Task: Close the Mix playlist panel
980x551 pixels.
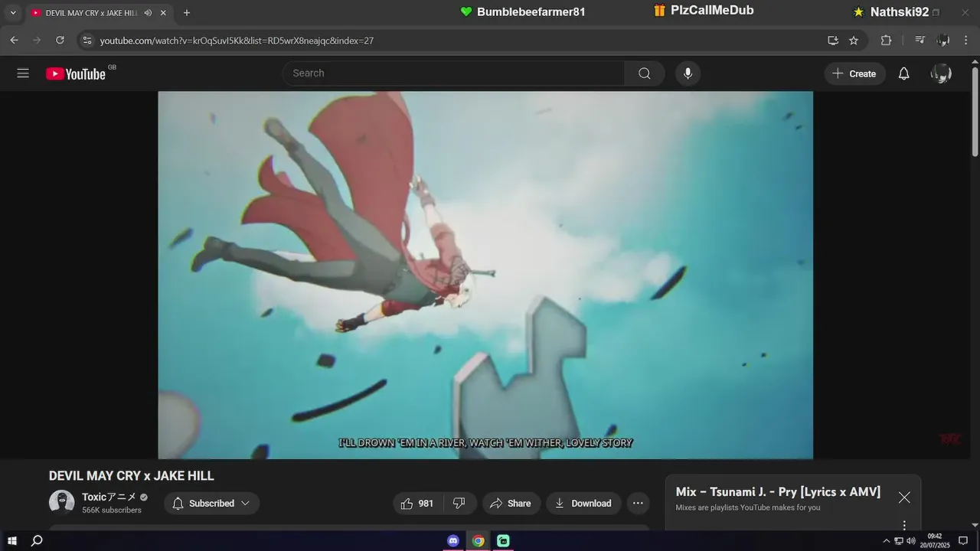Action: (x=904, y=497)
